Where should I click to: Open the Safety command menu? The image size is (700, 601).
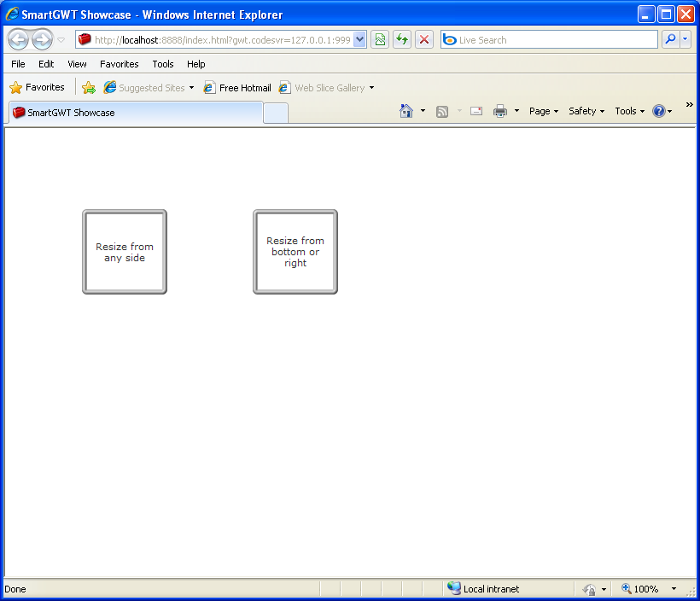[586, 111]
